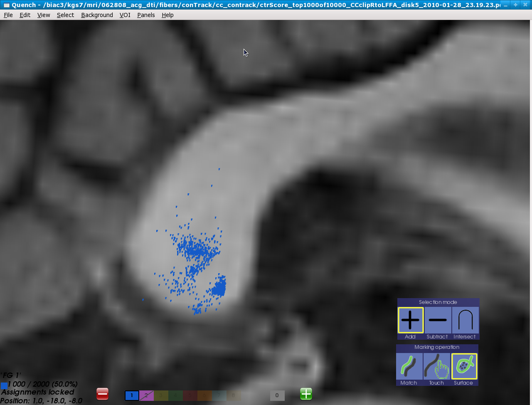Click the red minus remove-group button

[x=102, y=394]
